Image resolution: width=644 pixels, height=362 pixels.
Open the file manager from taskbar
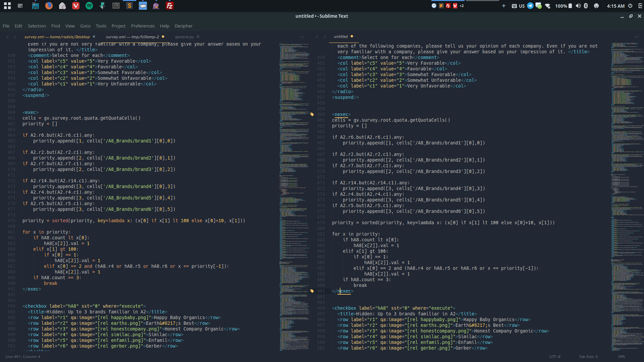pyautogui.click(x=35, y=6)
